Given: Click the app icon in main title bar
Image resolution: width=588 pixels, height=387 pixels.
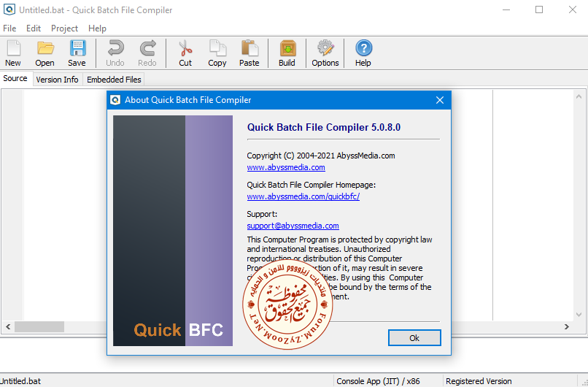Looking at the screenshot, I should click(x=9, y=9).
